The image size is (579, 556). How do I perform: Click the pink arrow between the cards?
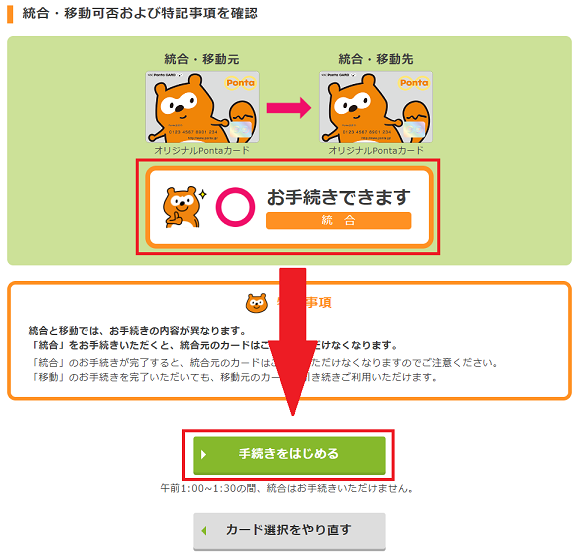coord(289,108)
